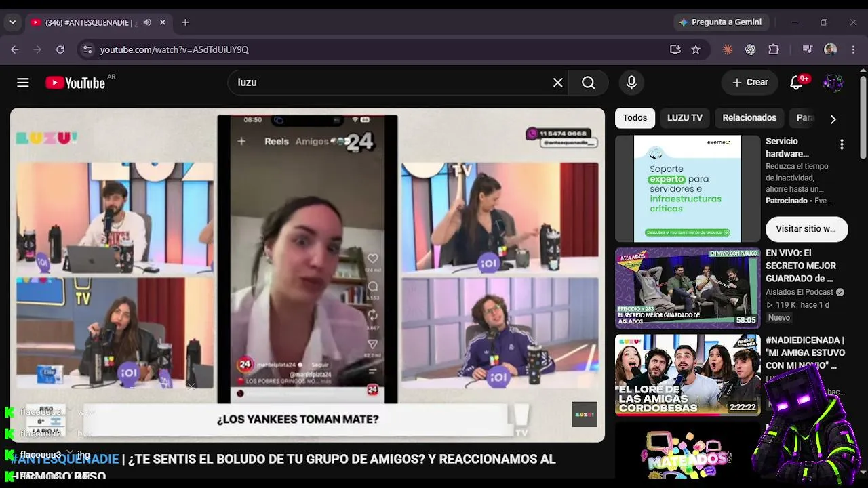This screenshot has width=868, height=488.
Task: Open a new browser tab
Action: 185,22
